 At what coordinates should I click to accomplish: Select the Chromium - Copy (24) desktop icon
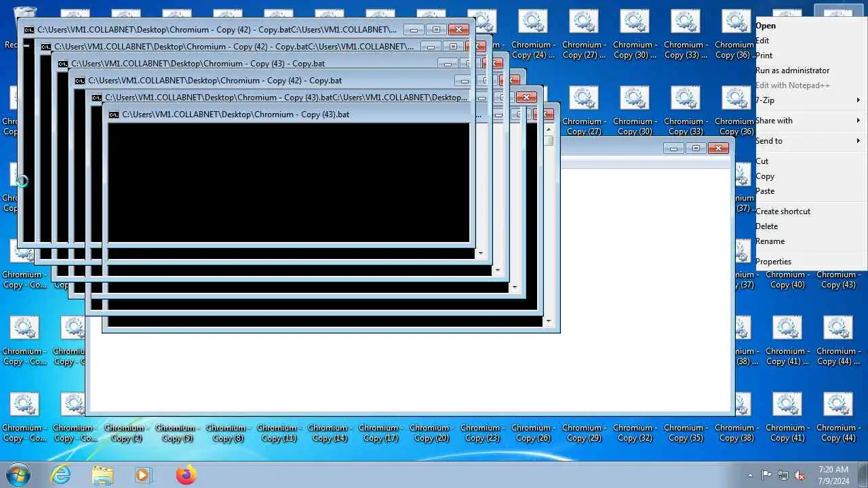(532, 35)
